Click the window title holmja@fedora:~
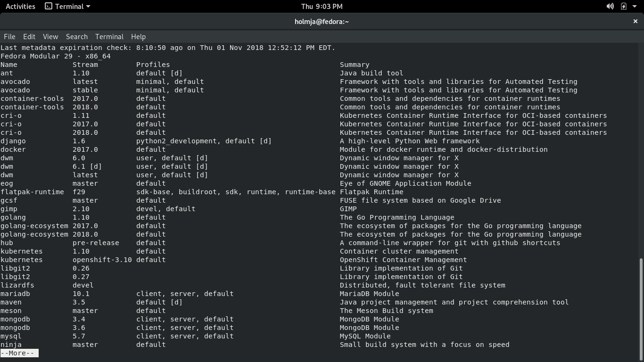Image resolution: width=644 pixels, height=362 pixels. pyautogui.click(x=322, y=21)
